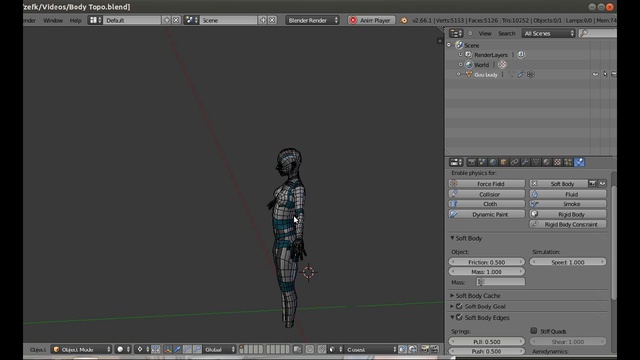This screenshot has height=360, width=640.
Task: Toggle Soft Body render visibility camera button
Action: click(x=592, y=184)
